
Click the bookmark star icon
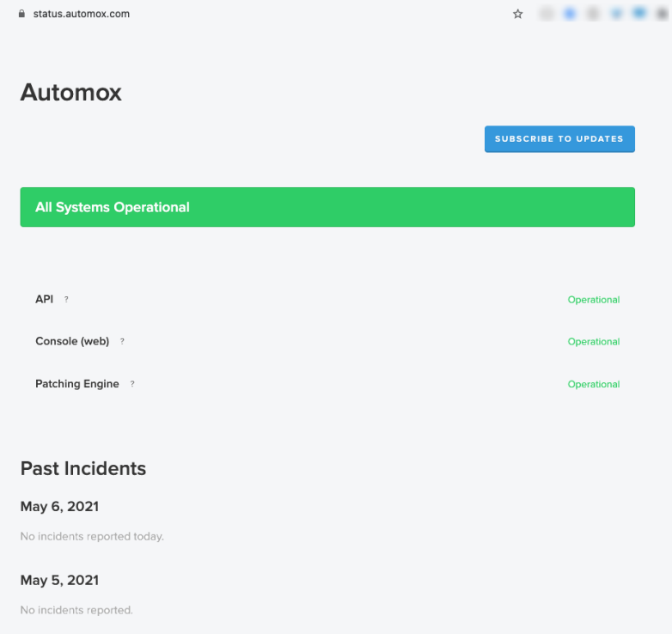coord(517,14)
